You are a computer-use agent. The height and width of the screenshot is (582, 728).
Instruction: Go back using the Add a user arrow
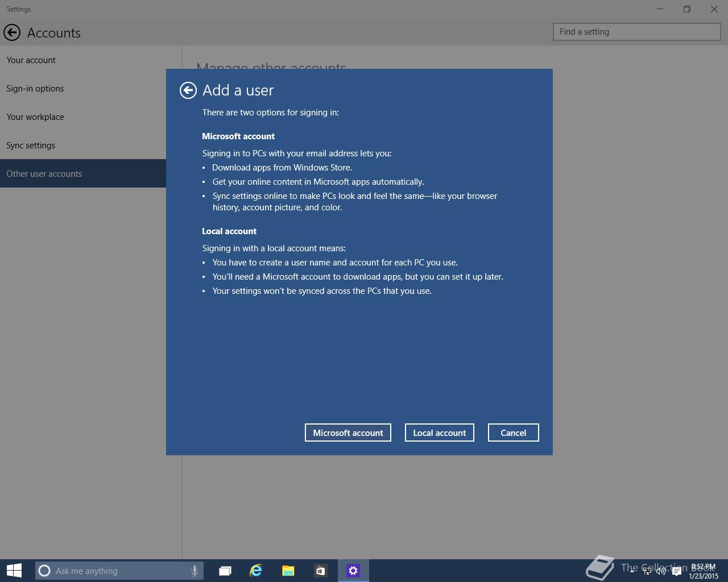188,90
